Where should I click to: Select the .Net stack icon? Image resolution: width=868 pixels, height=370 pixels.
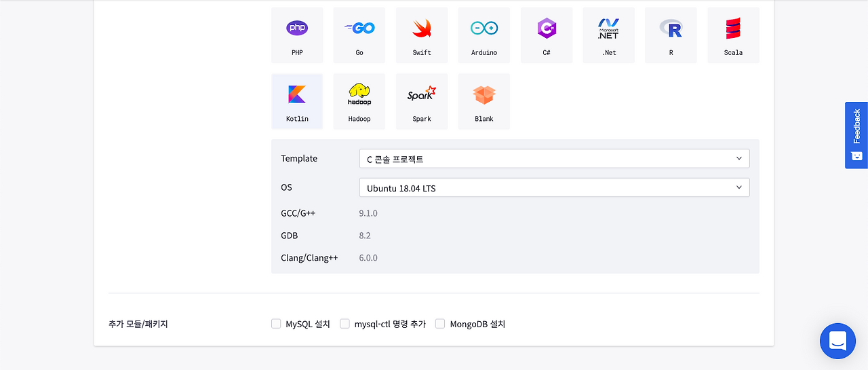(x=609, y=35)
